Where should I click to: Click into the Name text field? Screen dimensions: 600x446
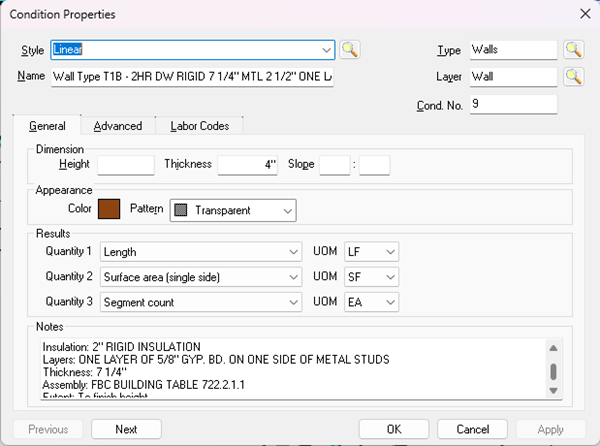click(192, 77)
